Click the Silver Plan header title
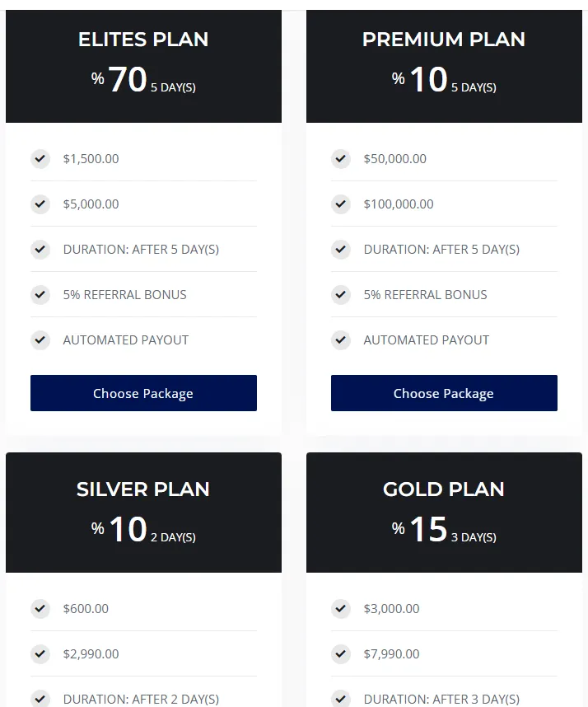Viewport: 588px width, 707px height. (x=143, y=489)
